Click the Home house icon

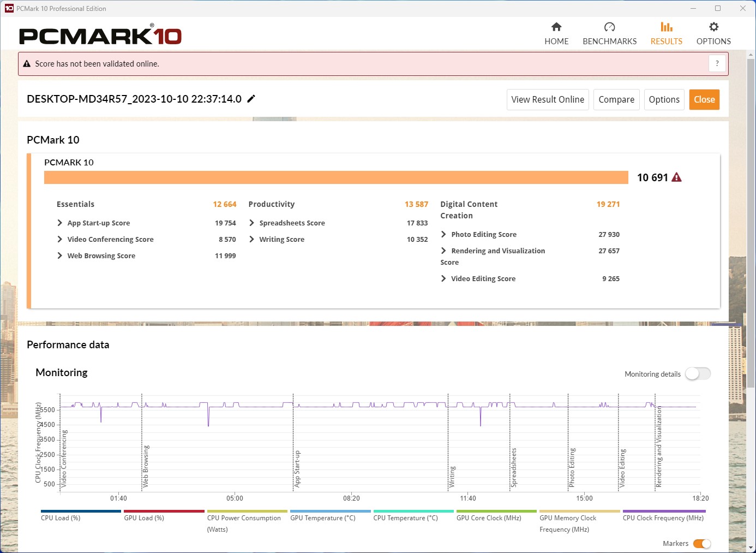click(x=556, y=27)
